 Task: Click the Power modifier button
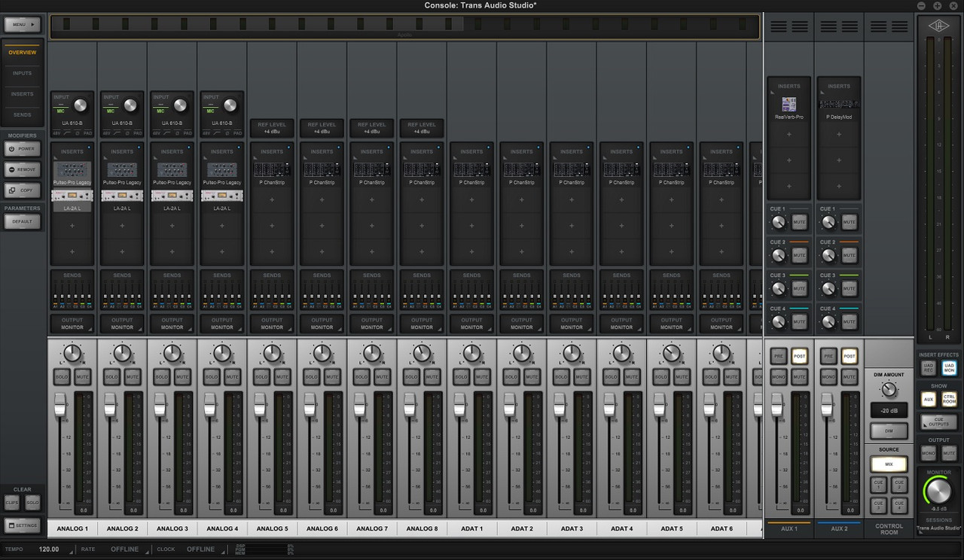point(23,149)
